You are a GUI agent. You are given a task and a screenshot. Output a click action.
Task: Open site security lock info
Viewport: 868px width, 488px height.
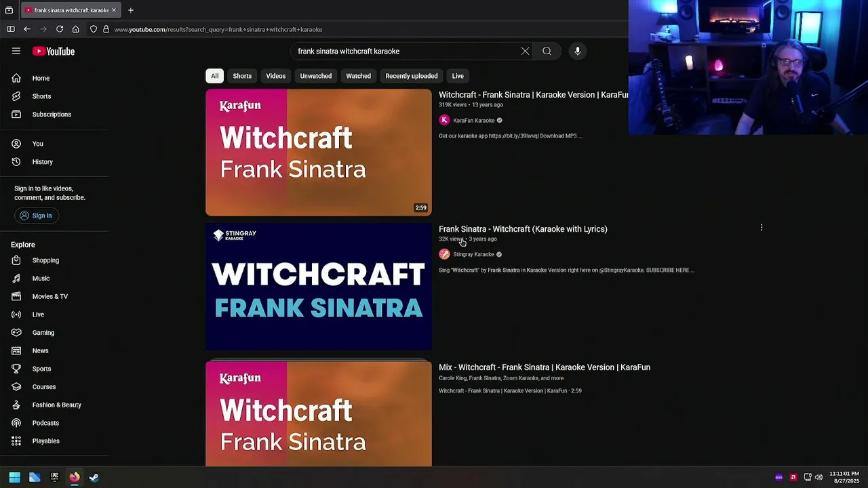point(106,29)
